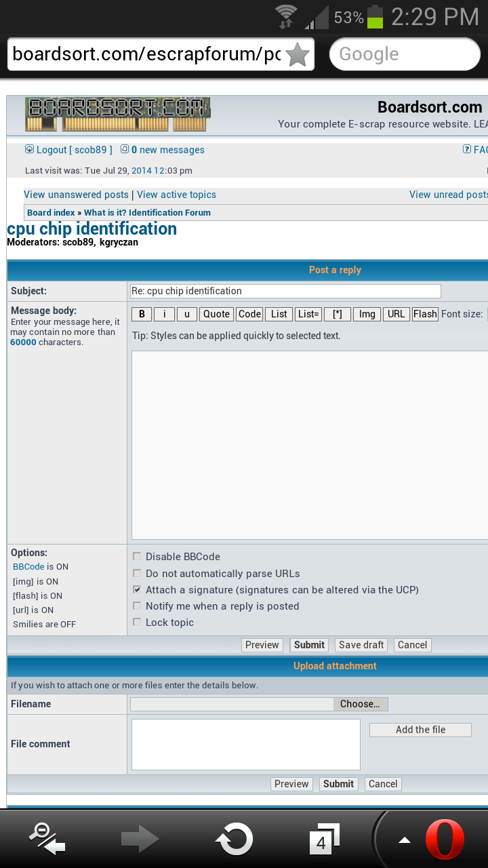The width and height of the screenshot is (488, 868).
Task: Open the tabs switcher showing 4
Action: tap(324, 840)
